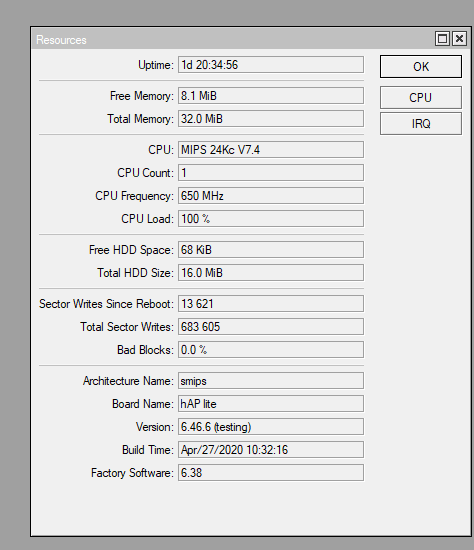Viewport: 474px width, 550px height.
Task: Click the CPU Count label
Action: (145, 173)
